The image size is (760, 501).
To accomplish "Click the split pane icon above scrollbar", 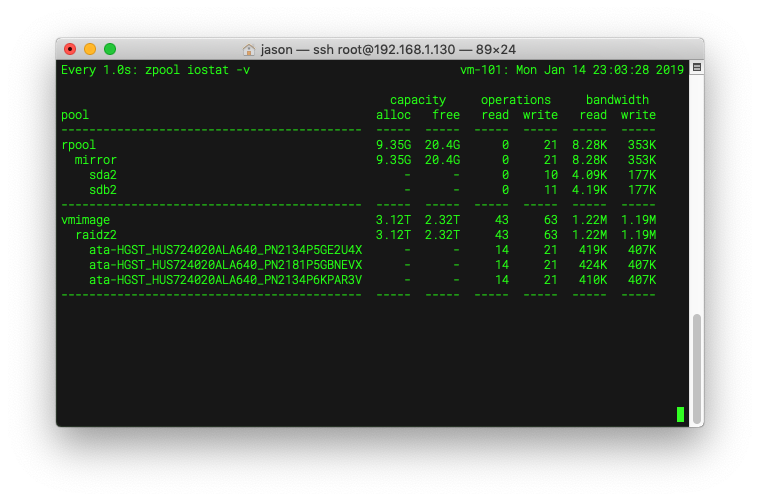I will pyautogui.click(x=697, y=67).
